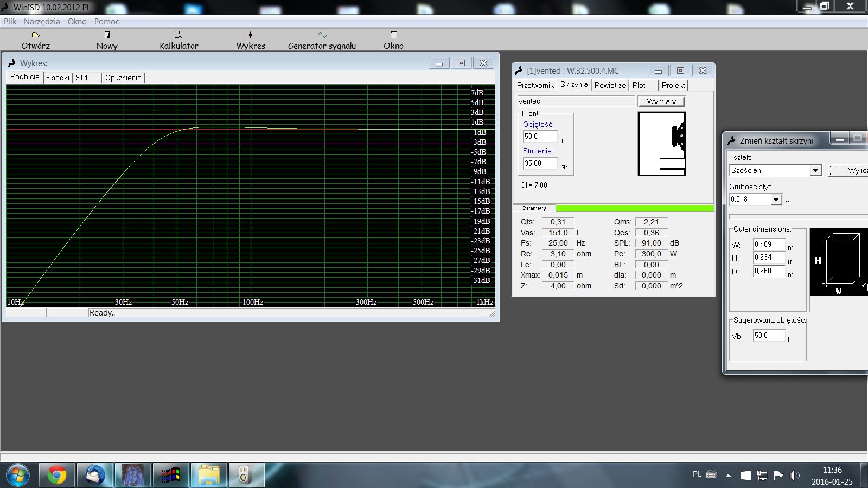Click the Nowy new project icon
The height and width of the screenshot is (488, 868).
tap(107, 35)
